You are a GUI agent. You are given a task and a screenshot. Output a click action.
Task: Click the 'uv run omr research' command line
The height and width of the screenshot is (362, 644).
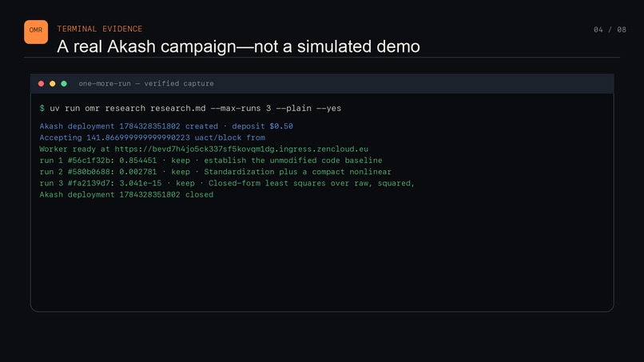pos(196,109)
